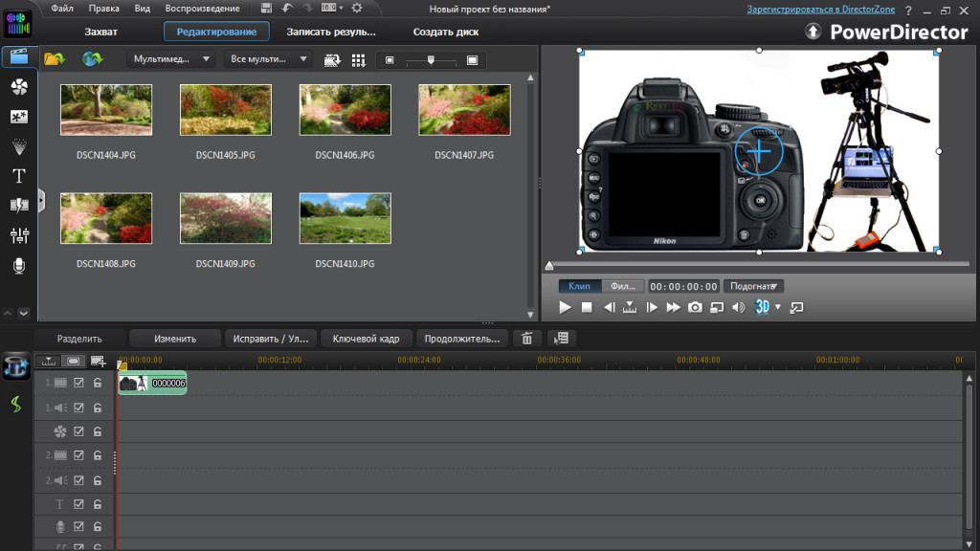Select the DSCN1410.JPG thumbnail
The height and width of the screenshot is (551, 980).
(345, 218)
